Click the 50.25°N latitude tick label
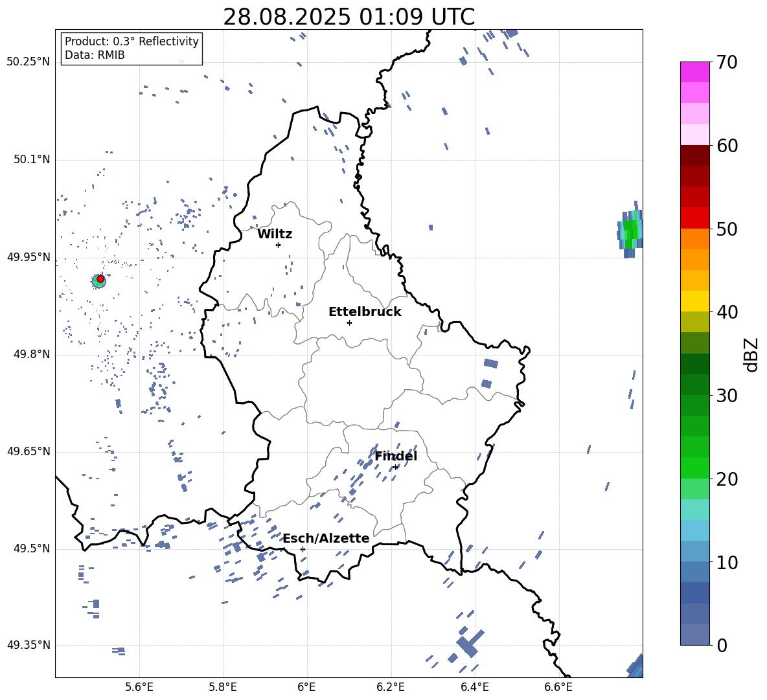This screenshot has width=767, height=700. (x=28, y=62)
